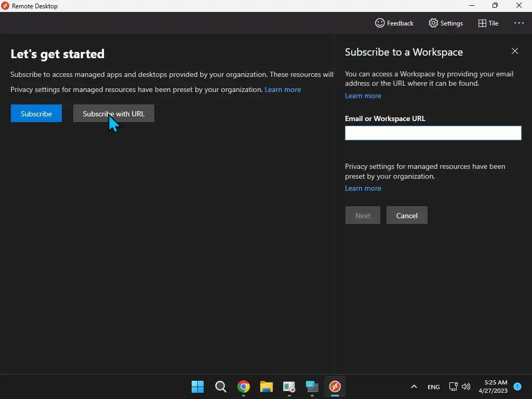Click the Let's get started heading
Image resolution: width=532 pixels, height=399 pixels.
point(58,54)
